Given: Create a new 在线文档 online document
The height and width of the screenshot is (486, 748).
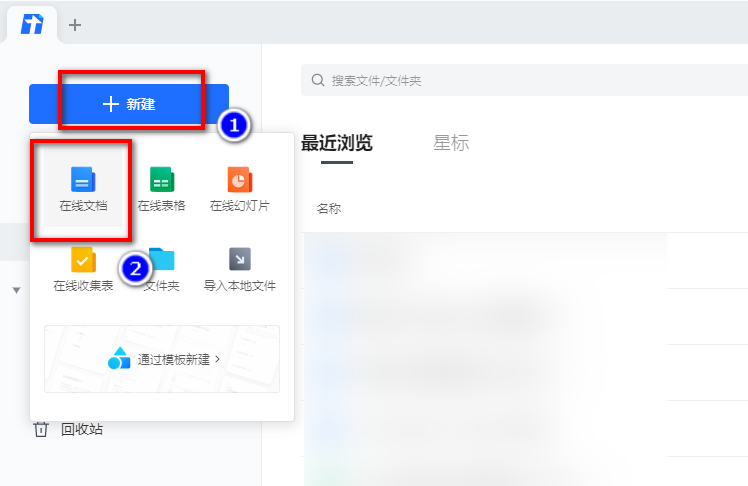Looking at the screenshot, I should click(83, 189).
